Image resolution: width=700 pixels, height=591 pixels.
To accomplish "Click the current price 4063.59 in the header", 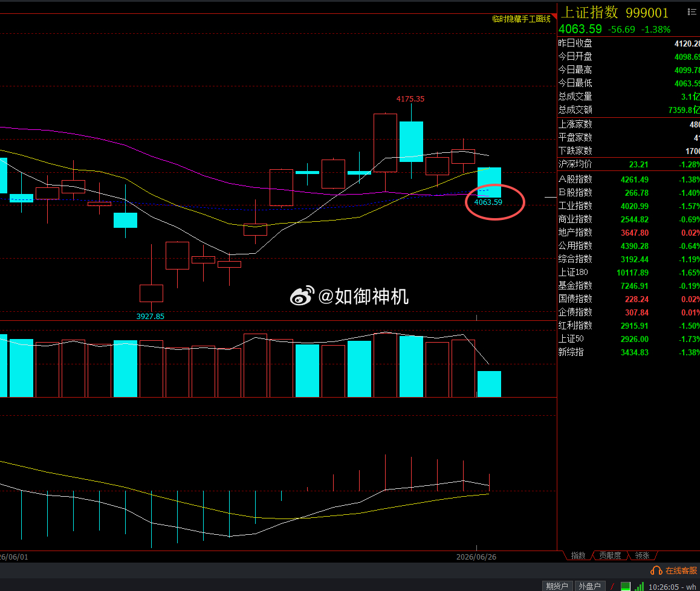I will pyautogui.click(x=580, y=29).
